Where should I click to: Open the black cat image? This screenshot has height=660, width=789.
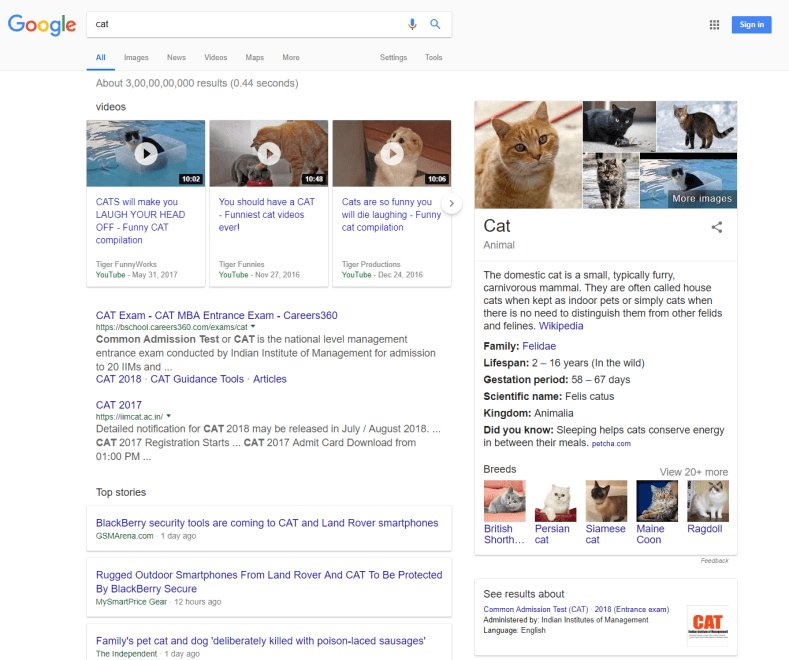(619, 126)
